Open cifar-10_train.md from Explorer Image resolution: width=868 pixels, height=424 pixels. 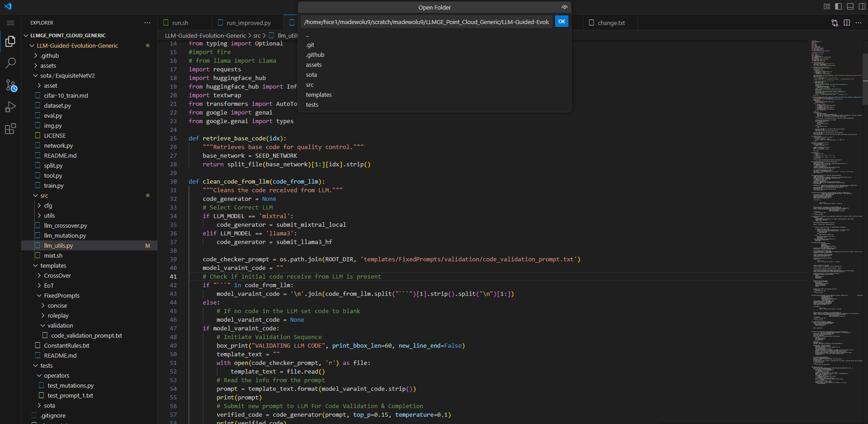click(x=66, y=95)
